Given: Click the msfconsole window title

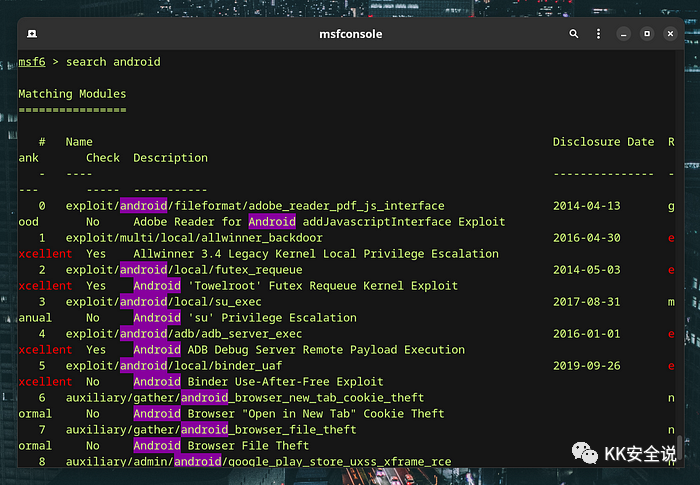Looking at the screenshot, I should pyautogui.click(x=350, y=34).
